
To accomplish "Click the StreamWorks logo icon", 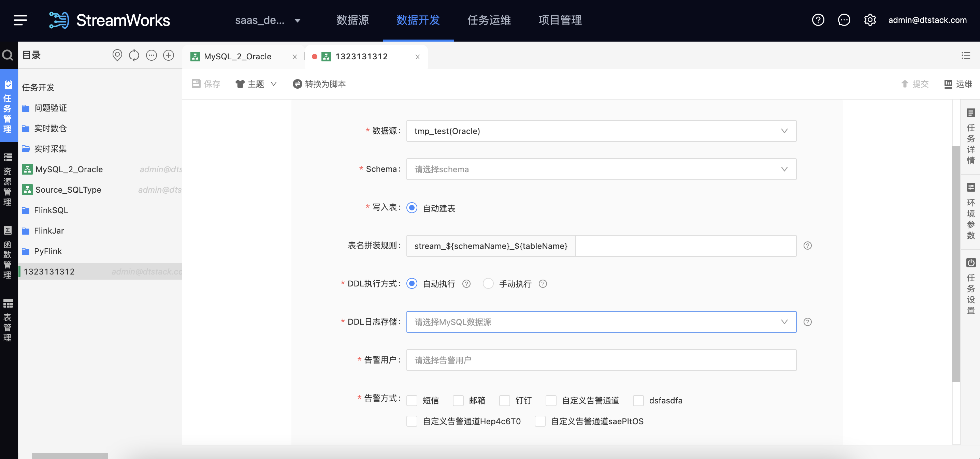I will coord(59,20).
